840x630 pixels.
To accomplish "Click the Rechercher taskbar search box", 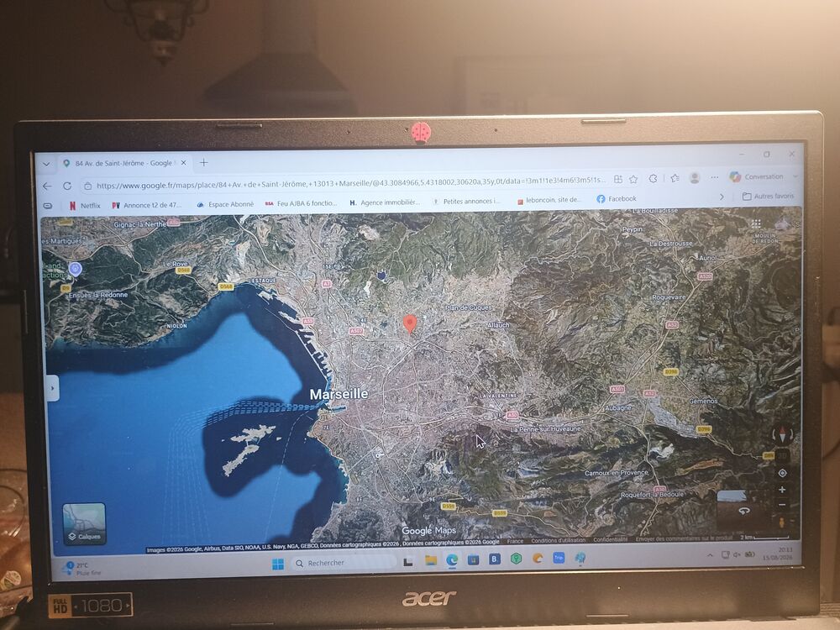I will tap(343, 563).
